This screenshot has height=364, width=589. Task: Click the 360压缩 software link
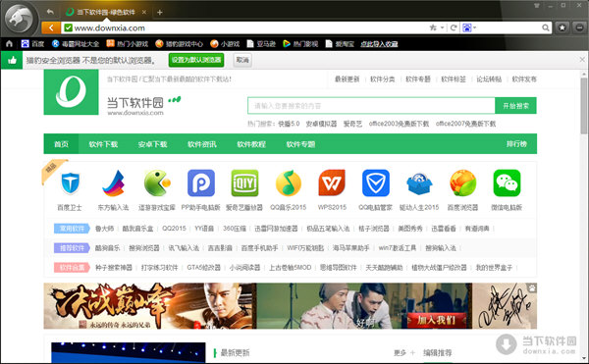[x=235, y=229]
